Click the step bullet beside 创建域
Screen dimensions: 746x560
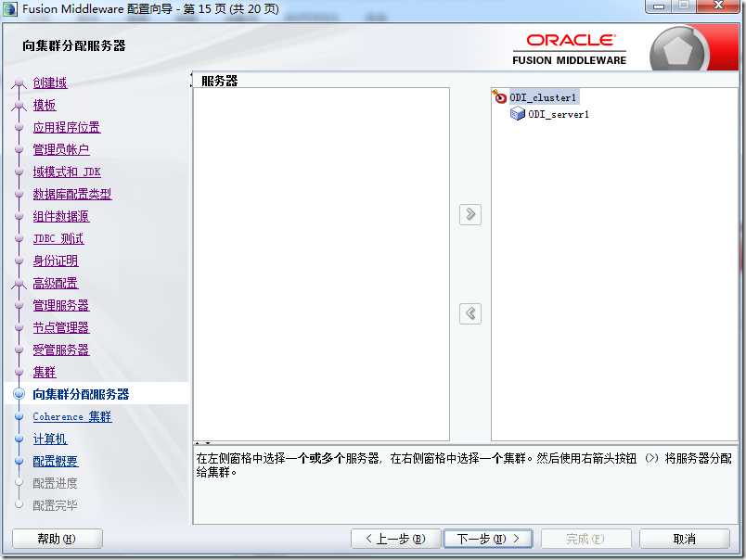(19, 83)
